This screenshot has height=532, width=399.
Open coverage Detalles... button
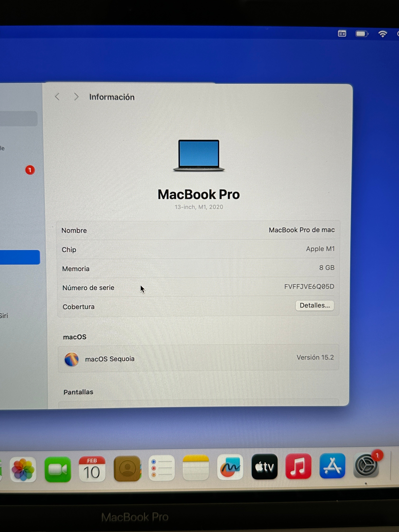point(315,305)
